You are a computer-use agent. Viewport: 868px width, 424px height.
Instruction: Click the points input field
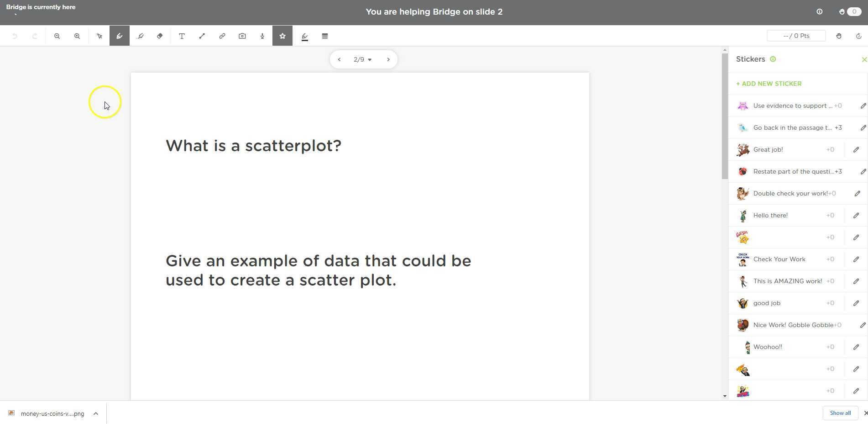(796, 36)
